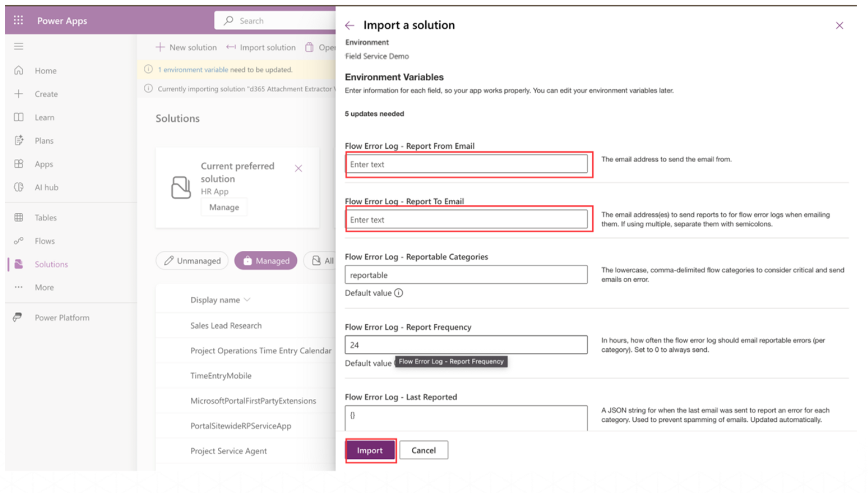
Task: Click Import solution in command bar
Action: [261, 48]
